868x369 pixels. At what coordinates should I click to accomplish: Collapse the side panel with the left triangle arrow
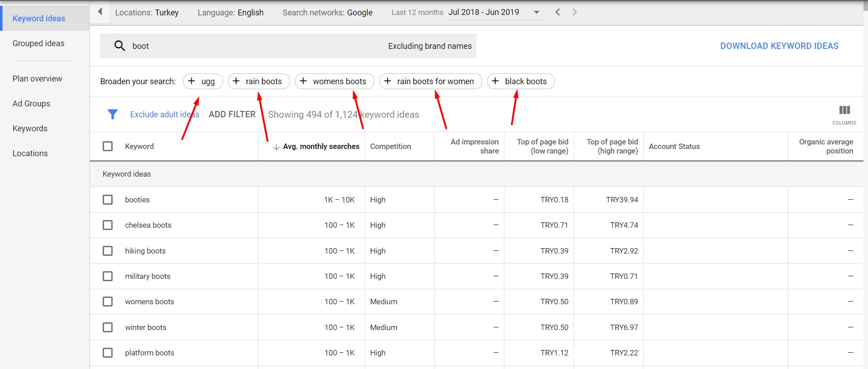point(100,12)
